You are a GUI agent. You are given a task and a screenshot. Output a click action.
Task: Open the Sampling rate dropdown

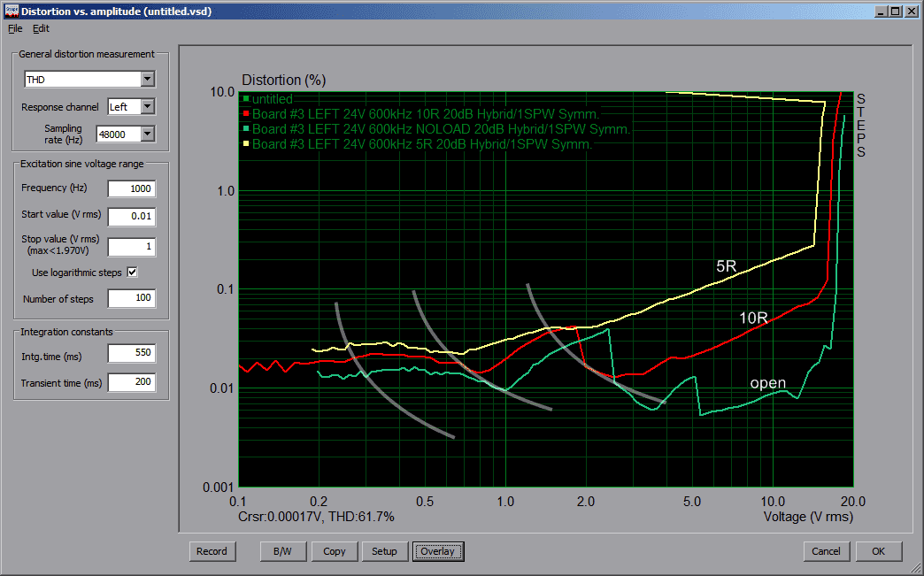tap(147, 134)
